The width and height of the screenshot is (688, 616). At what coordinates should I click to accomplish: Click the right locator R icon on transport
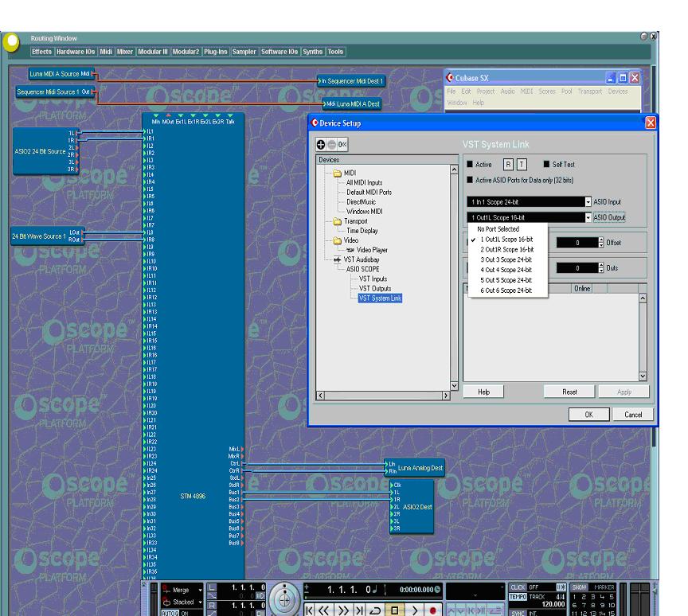pyautogui.click(x=212, y=606)
